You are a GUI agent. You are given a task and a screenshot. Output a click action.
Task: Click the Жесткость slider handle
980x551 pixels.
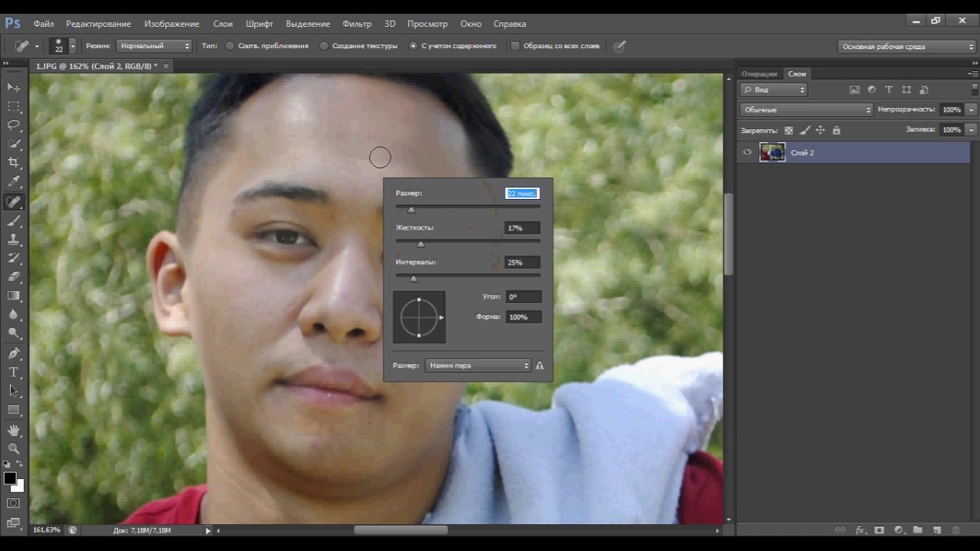coord(420,244)
